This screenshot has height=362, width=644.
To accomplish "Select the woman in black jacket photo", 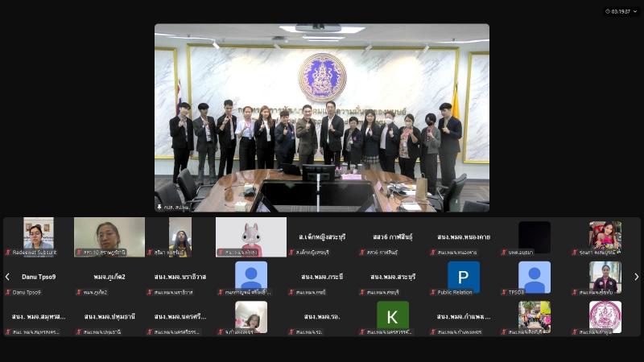I will (x=605, y=277).
